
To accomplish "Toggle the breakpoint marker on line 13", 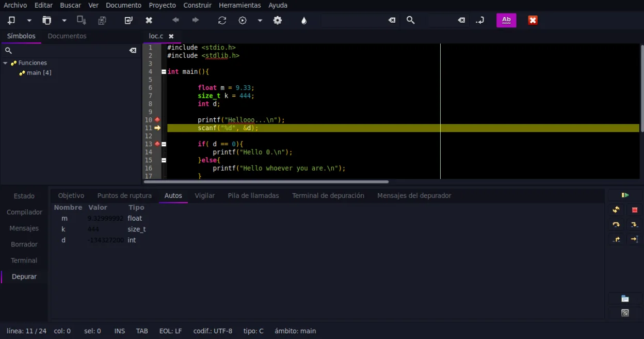I will click(157, 144).
